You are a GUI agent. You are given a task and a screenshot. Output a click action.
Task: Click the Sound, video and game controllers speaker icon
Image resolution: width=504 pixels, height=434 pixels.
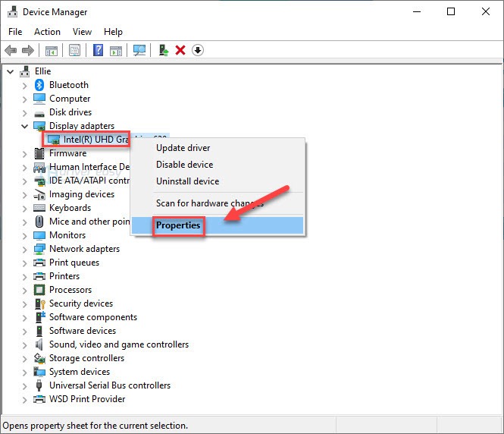tap(39, 344)
